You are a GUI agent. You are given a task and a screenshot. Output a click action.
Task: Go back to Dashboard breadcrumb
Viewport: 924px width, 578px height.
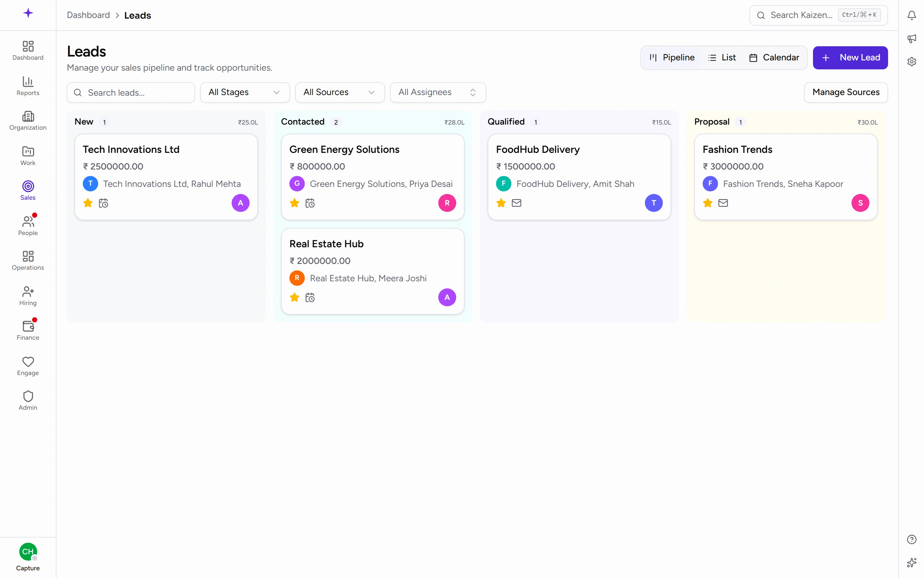[x=88, y=15]
